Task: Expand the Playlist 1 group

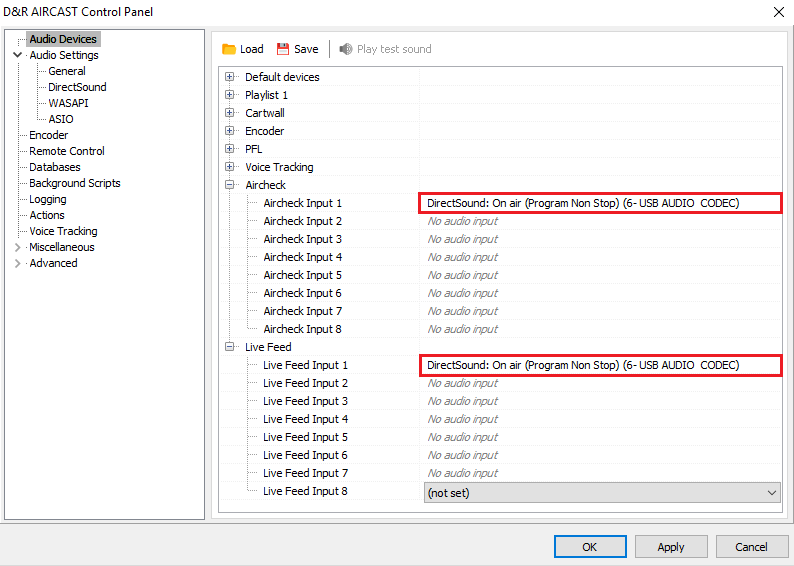Action: (230, 95)
